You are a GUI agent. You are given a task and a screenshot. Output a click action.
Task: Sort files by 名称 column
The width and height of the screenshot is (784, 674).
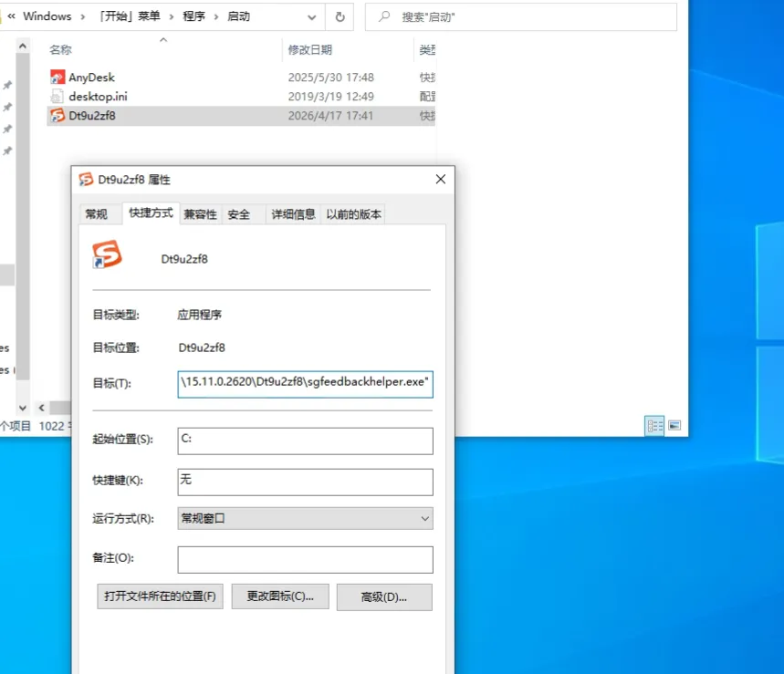coord(60,49)
